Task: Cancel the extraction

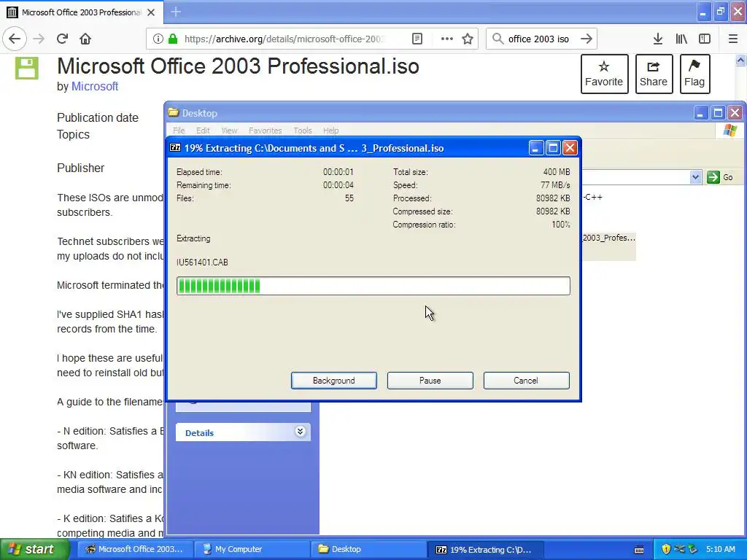Action: [526, 381]
